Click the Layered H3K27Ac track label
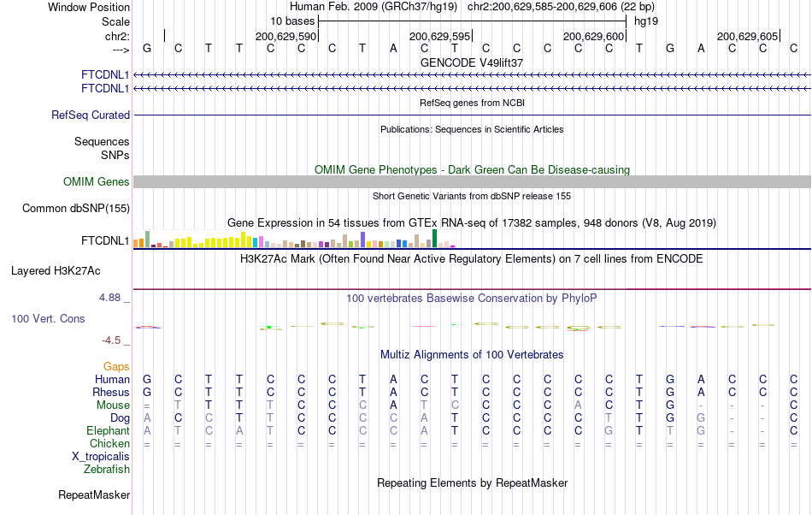This screenshot has width=812, height=515. (x=56, y=271)
